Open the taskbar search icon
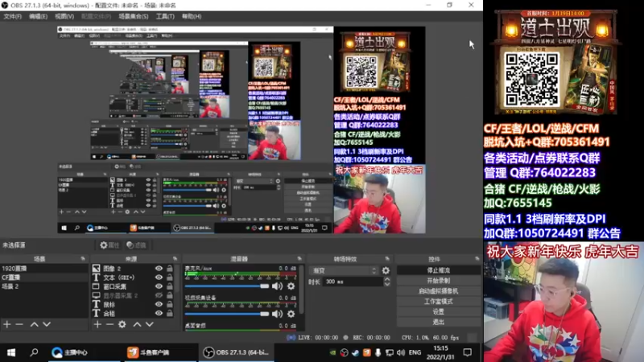The height and width of the screenshot is (362, 644). pyautogui.click(x=34, y=352)
